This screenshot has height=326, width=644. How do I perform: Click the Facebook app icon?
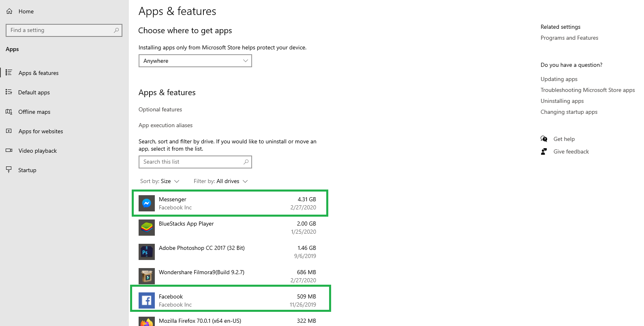[x=147, y=300]
